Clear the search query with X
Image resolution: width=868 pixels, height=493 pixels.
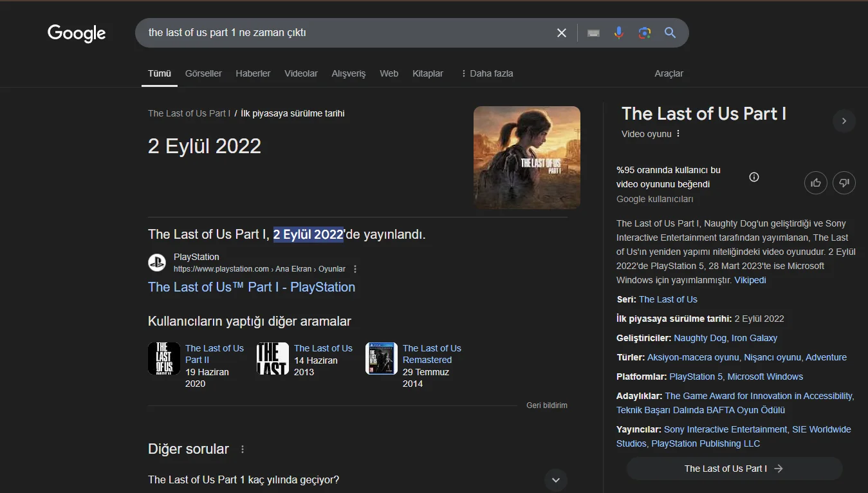562,33
